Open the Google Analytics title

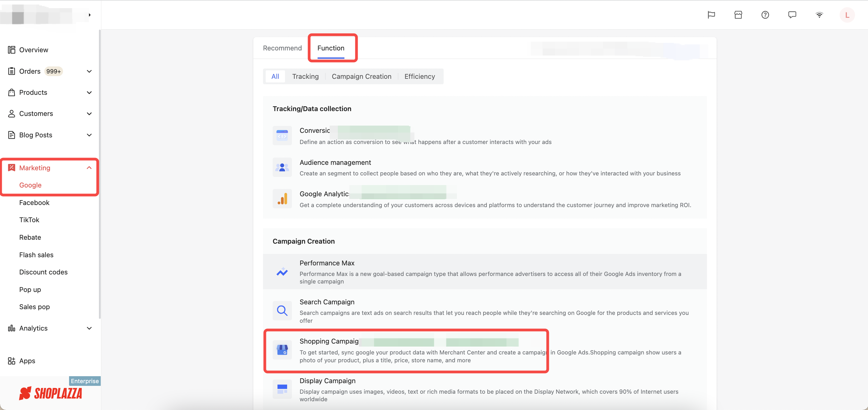tap(324, 194)
